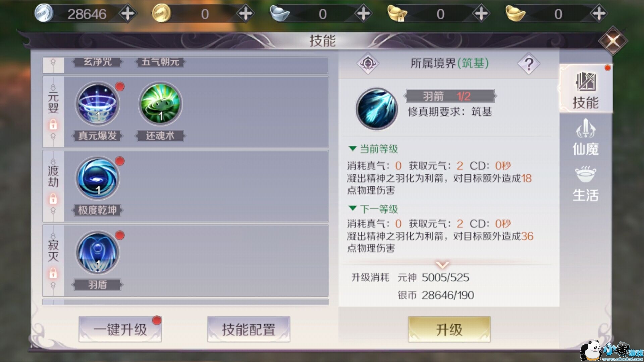The image size is (644, 362).
Task: Click the 元婴 lock icon
Action: [x=53, y=125]
